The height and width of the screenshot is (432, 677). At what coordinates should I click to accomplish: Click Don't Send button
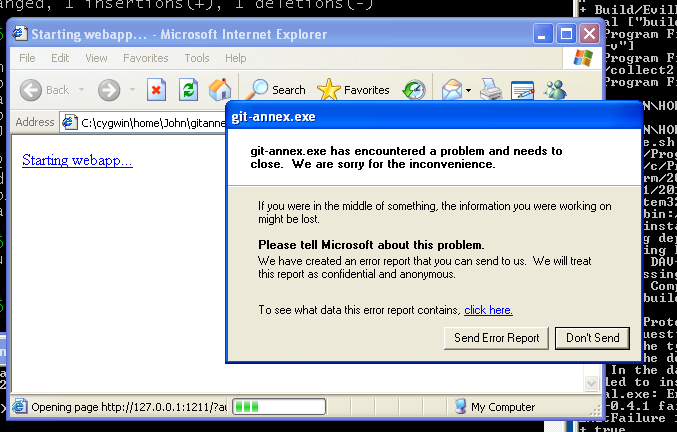pyautogui.click(x=592, y=338)
